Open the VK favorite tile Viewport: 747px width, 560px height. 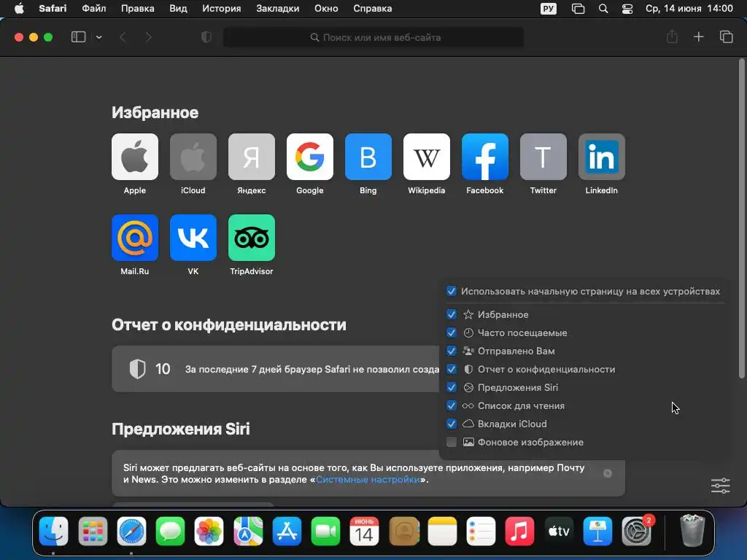point(193,238)
